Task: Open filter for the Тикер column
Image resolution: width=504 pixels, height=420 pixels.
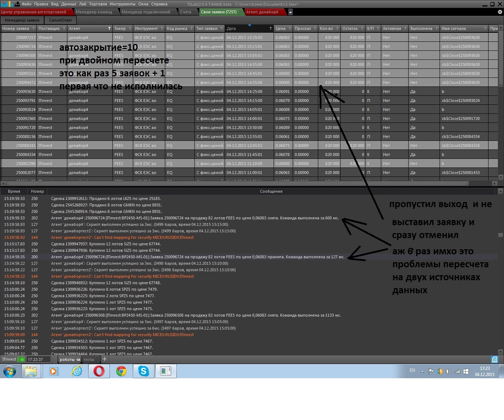Action: pyautogui.click(x=130, y=28)
